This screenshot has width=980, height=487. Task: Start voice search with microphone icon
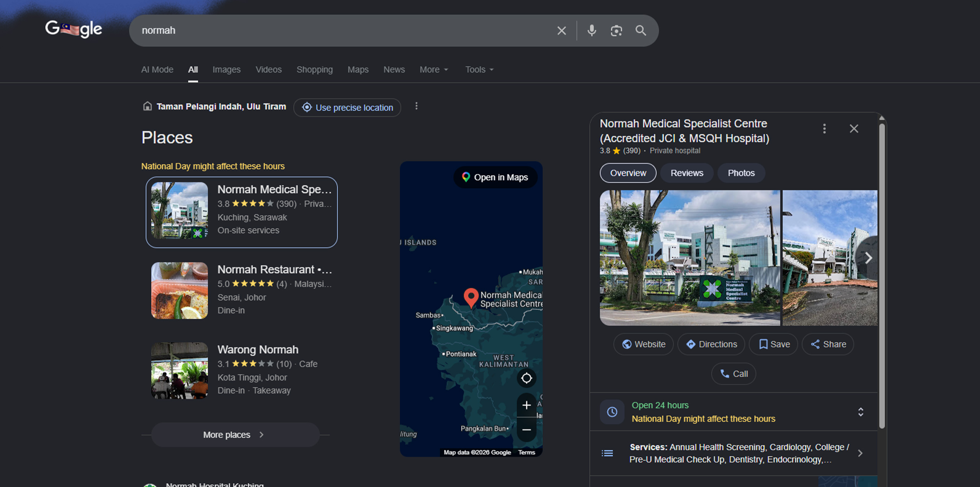click(x=591, y=31)
